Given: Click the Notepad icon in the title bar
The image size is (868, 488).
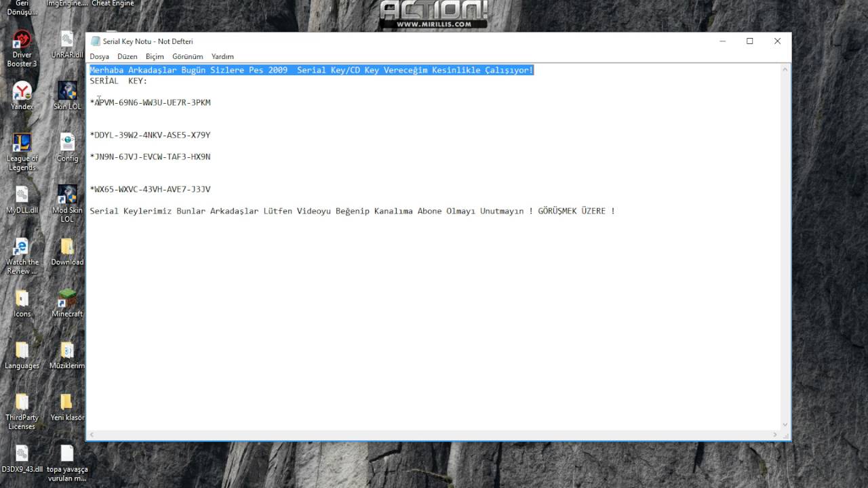Looking at the screenshot, I should click(x=96, y=41).
